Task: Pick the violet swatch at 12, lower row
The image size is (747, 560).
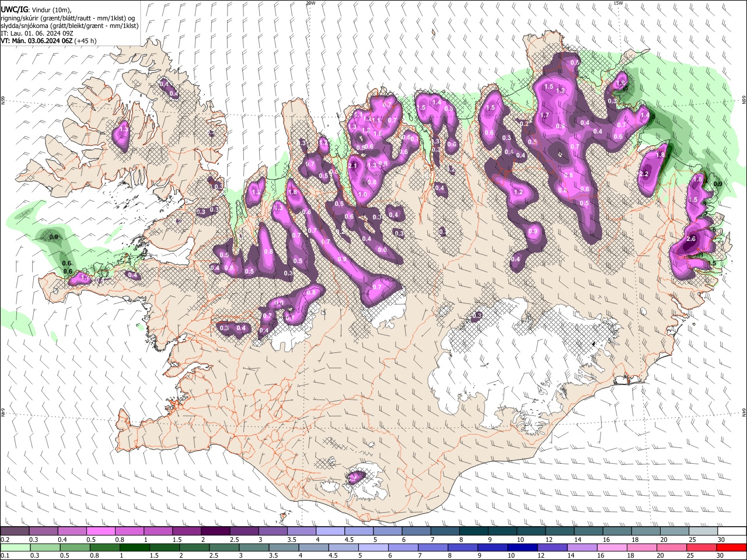Action: [551, 547]
